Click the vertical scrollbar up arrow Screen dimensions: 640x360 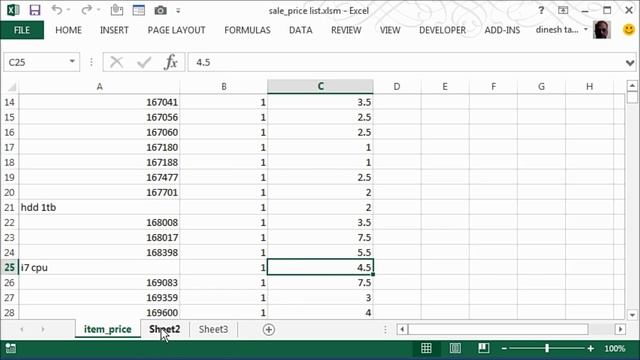pyautogui.click(x=632, y=86)
